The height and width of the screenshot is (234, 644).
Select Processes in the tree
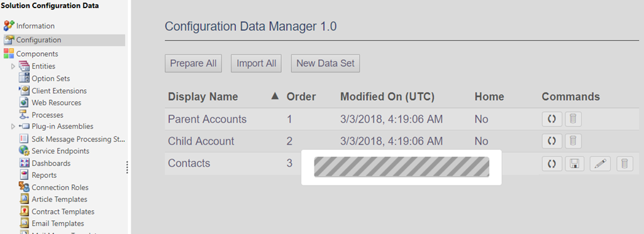click(47, 115)
